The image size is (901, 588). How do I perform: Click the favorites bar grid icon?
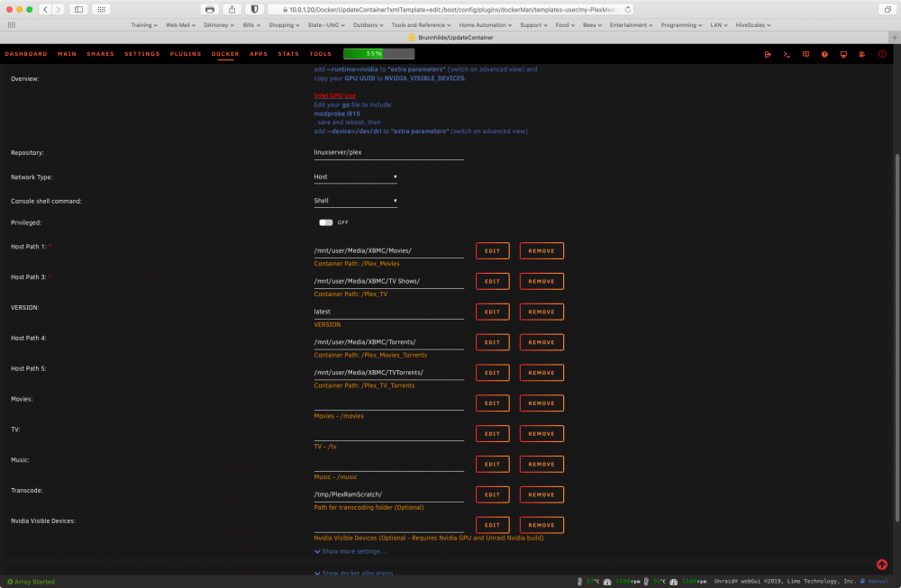12,24
